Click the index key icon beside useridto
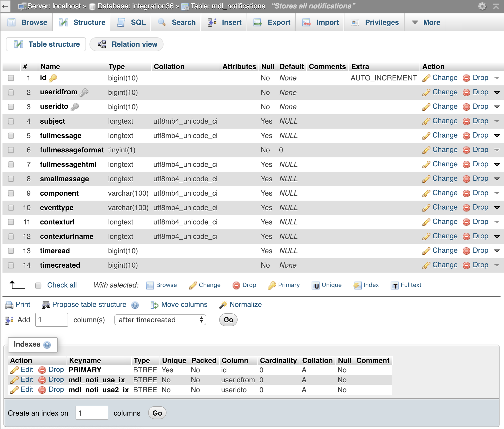The width and height of the screenshot is (504, 429). 75,107
